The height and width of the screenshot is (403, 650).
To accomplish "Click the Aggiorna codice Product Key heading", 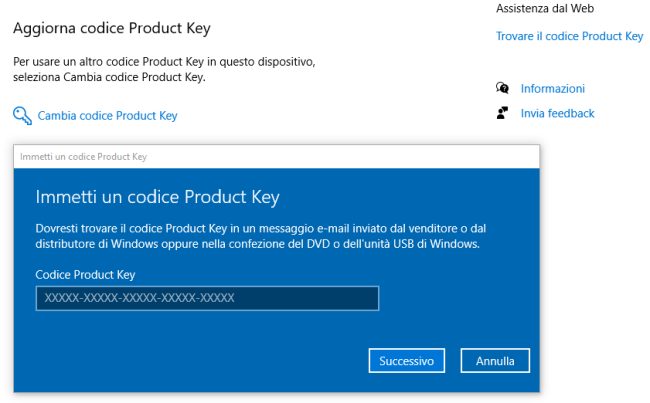I will [x=112, y=28].
